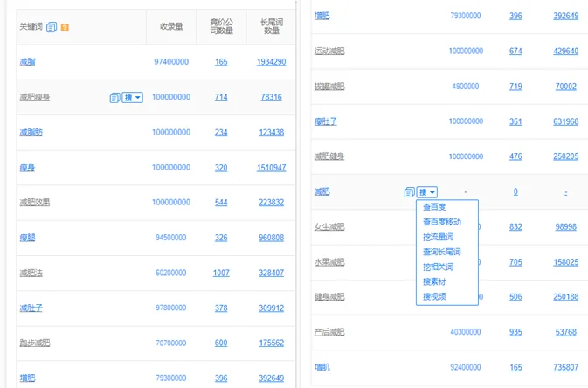This screenshot has width=588, height=388.
Task: Expand the 搜 dropdown in the 减肥瘦身 row
Action: [133, 98]
